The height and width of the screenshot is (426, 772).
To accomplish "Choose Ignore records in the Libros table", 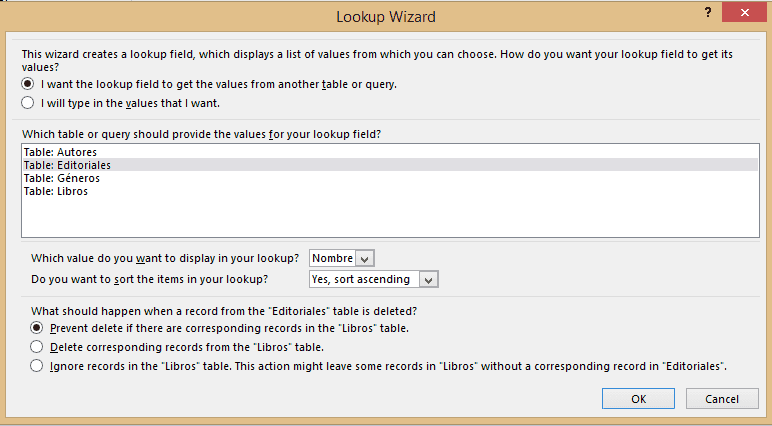I will [36, 366].
